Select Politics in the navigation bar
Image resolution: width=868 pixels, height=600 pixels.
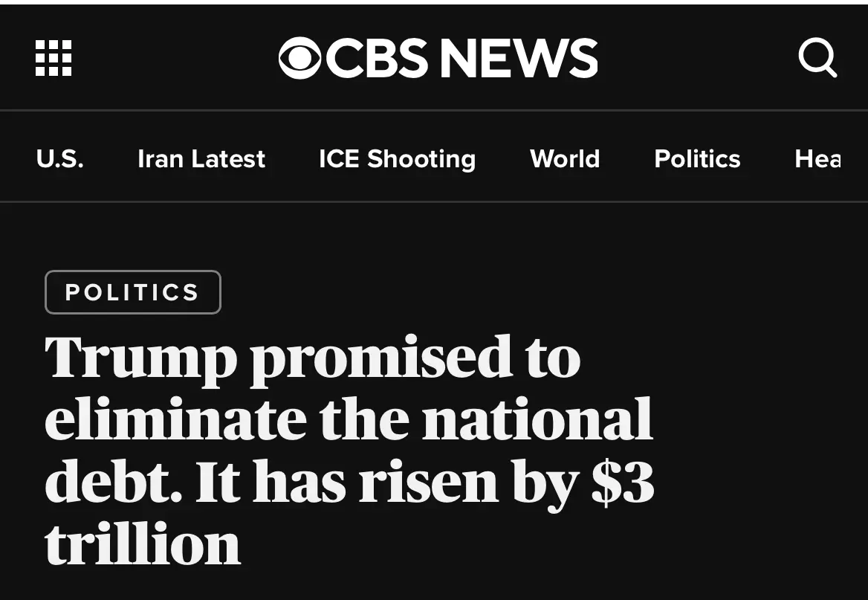coord(697,158)
